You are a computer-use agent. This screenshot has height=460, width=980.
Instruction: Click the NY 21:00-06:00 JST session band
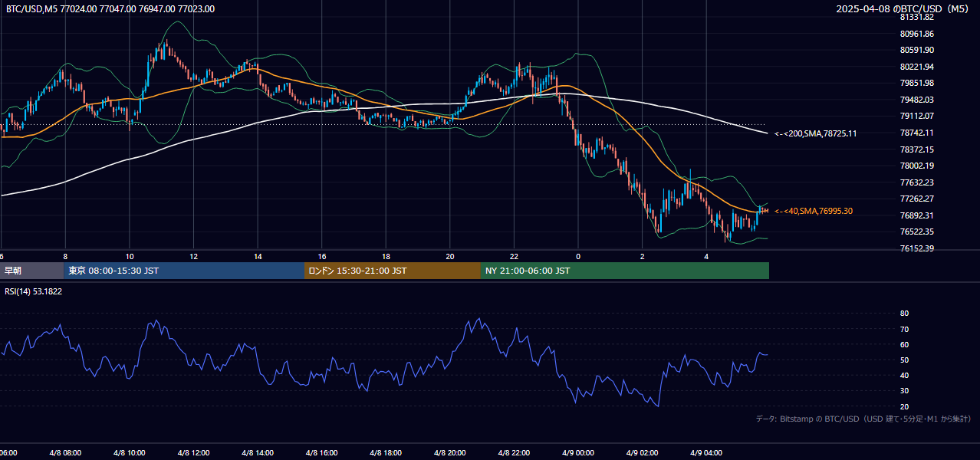point(625,271)
